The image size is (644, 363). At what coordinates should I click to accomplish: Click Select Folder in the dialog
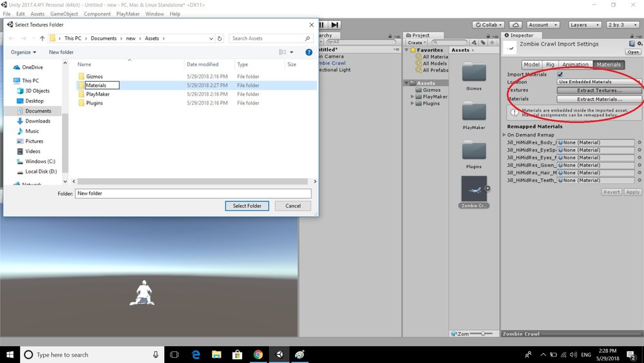(247, 206)
